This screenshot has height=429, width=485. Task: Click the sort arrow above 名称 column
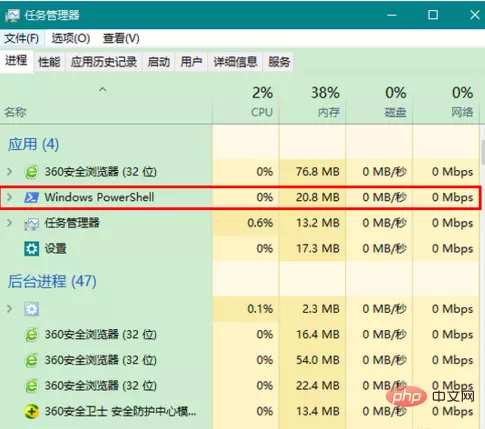pos(103,89)
